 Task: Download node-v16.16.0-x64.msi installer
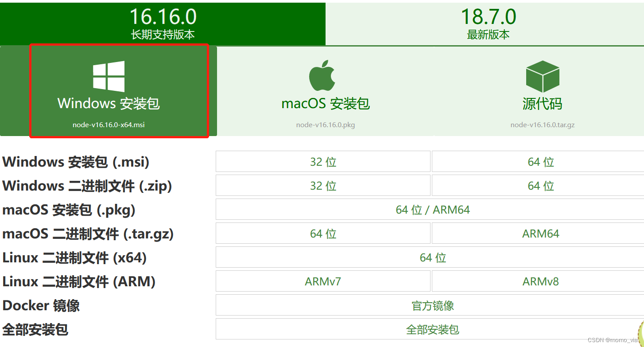pyautogui.click(x=109, y=125)
